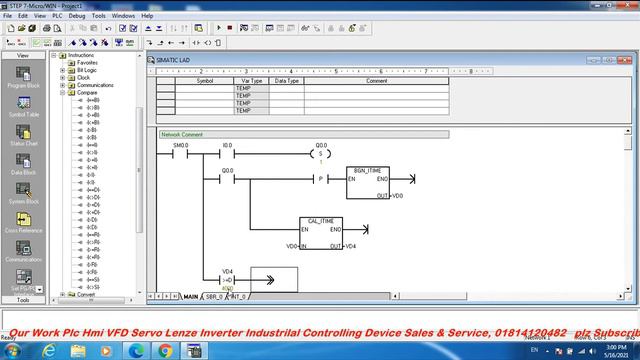Open the Cross Reference view
Viewport: 640px width, 360px height.
click(x=23, y=222)
